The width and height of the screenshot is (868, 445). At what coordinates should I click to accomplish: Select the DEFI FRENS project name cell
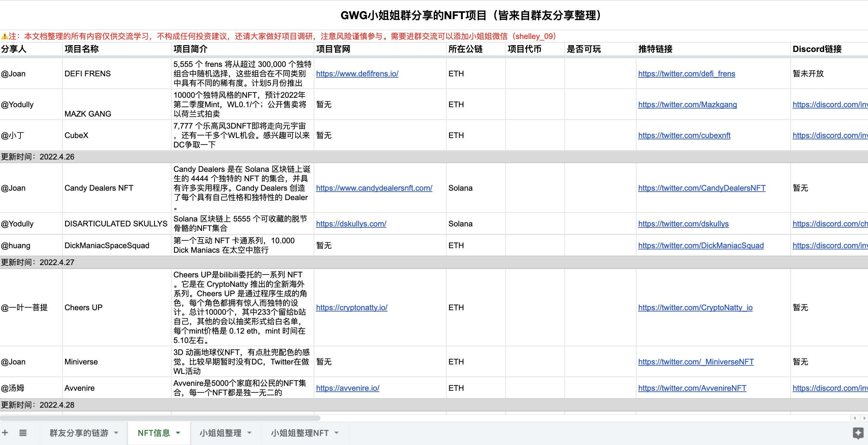click(117, 74)
